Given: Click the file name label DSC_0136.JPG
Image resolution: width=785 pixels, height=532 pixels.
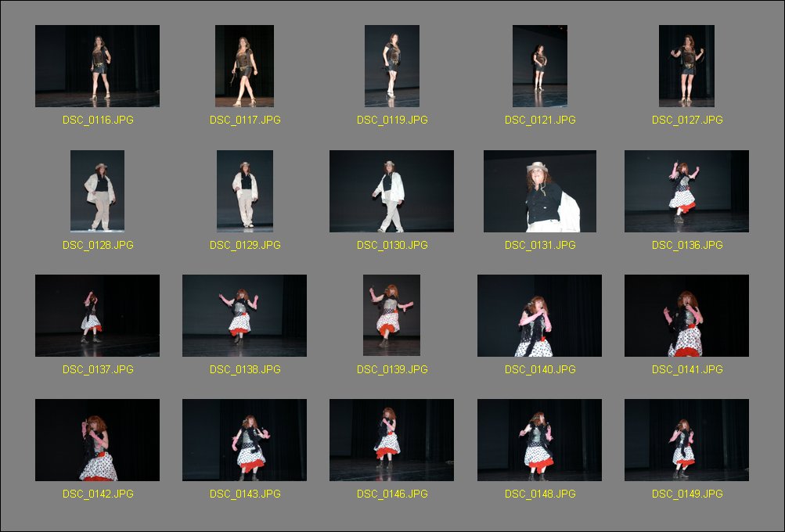Looking at the screenshot, I should 687,245.
